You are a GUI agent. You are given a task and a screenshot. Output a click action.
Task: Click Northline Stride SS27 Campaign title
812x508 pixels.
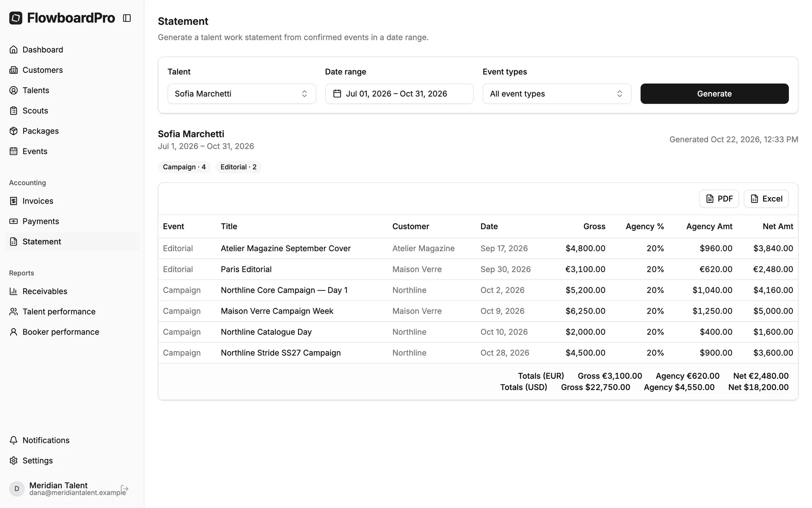click(281, 353)
